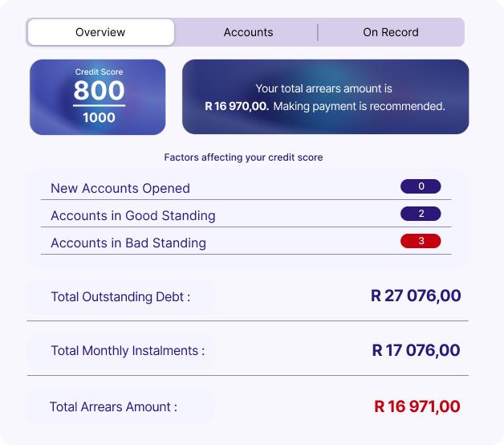Click the Total Arrears Amount label

click(113, 406)
